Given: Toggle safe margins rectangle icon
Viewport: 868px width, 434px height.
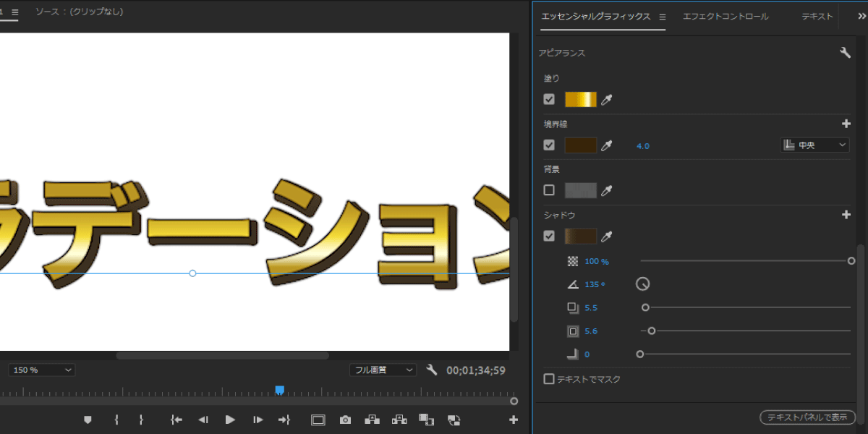Looking at the screenshot, I should coord(318,419).
